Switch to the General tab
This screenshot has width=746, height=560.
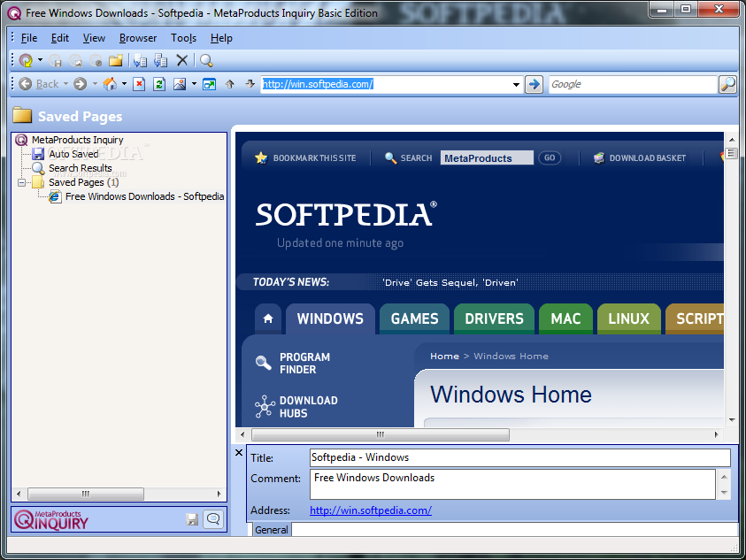271,530
